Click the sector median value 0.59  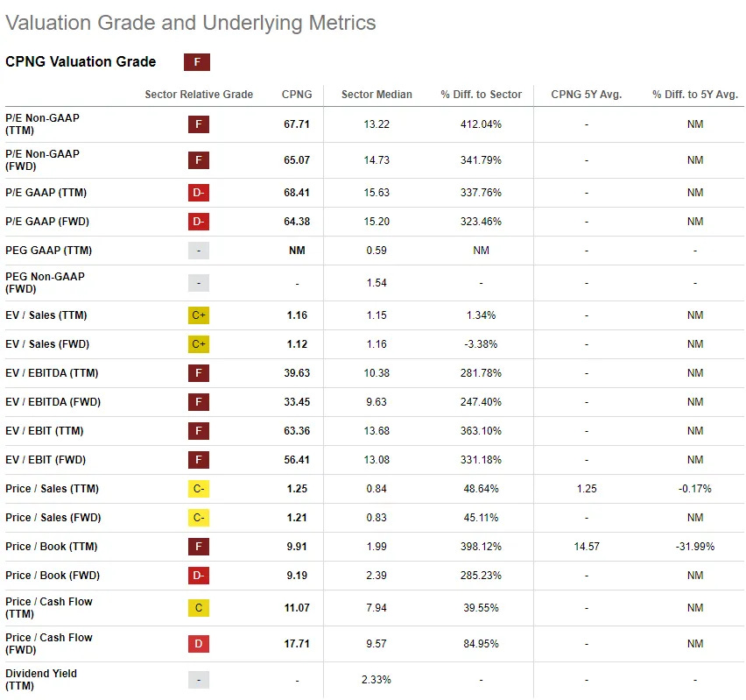click(377, 251)
